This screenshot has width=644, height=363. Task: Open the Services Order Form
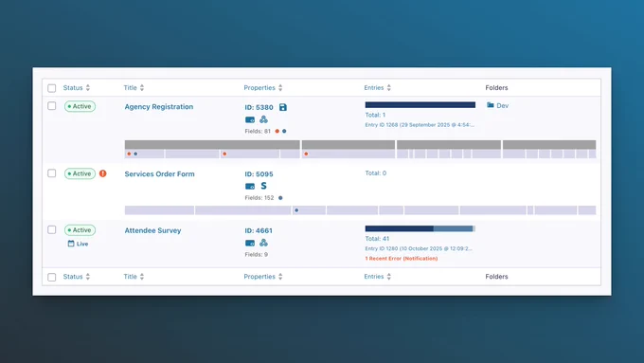pyautogui.click(x=160, y=173)
